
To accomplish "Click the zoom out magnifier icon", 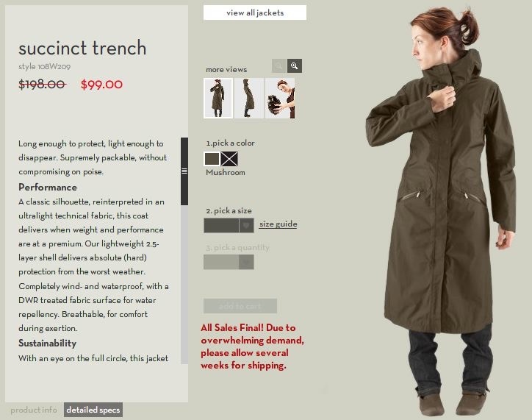I will [x=279, y=65].
